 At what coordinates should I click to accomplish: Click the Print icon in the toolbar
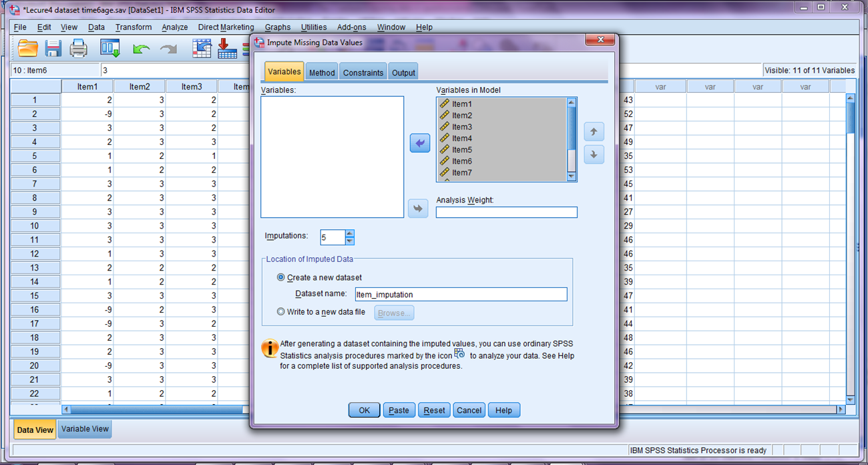click(x=79, y=48)
